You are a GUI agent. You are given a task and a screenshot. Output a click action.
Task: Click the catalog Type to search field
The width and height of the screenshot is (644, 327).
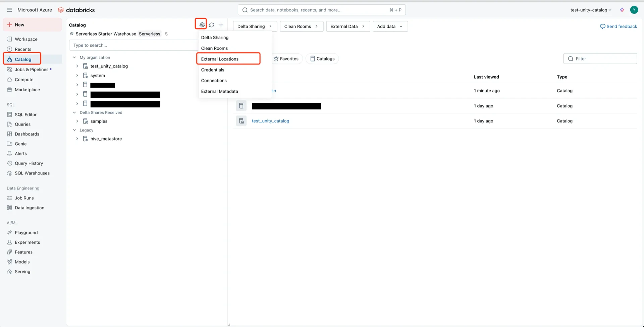pyautogui.click(x=133, y=45)
